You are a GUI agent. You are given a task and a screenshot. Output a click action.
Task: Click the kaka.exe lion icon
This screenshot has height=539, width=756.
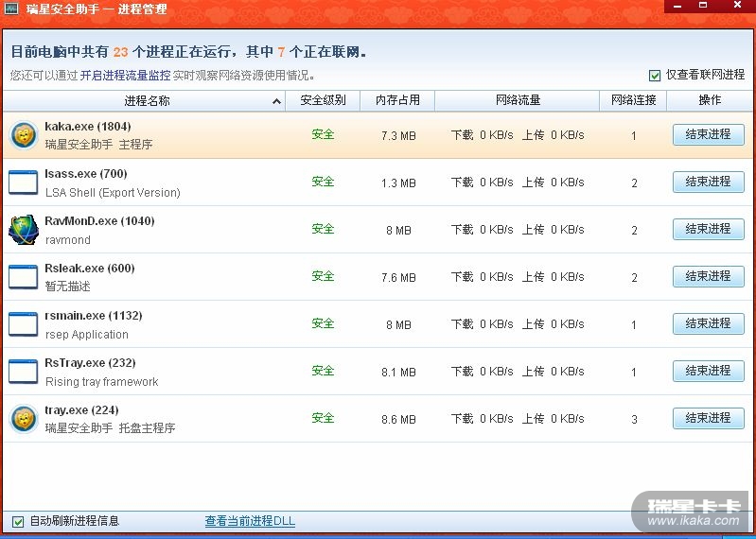pyautogui.click(x=23, y=135)
